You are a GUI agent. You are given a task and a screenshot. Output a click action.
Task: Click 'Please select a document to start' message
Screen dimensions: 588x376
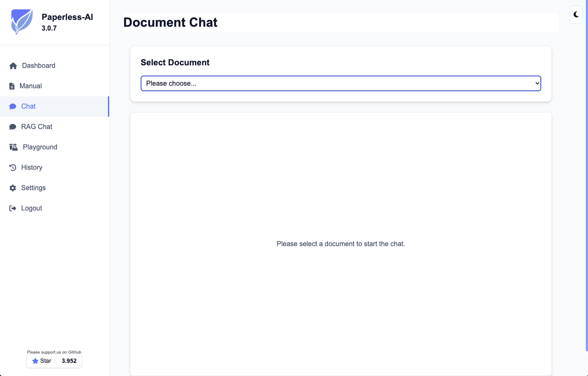coord(341,244)
